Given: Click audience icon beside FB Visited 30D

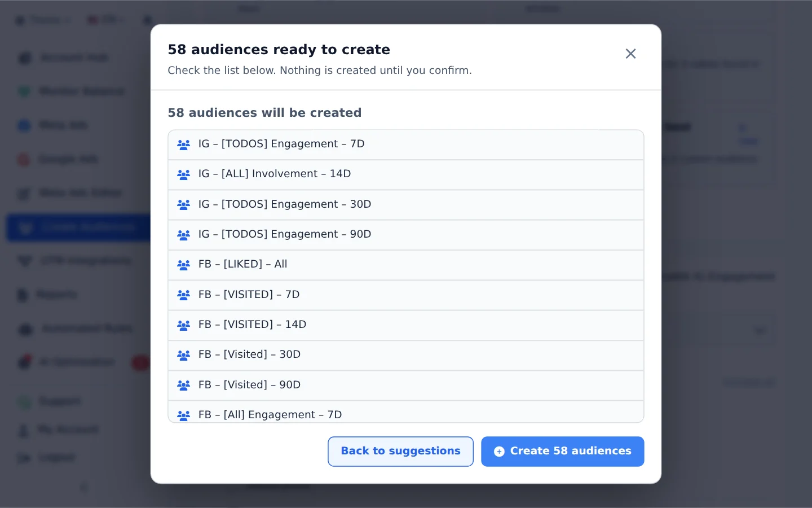Looking at the screenshot, I should [x=184, y=355].
